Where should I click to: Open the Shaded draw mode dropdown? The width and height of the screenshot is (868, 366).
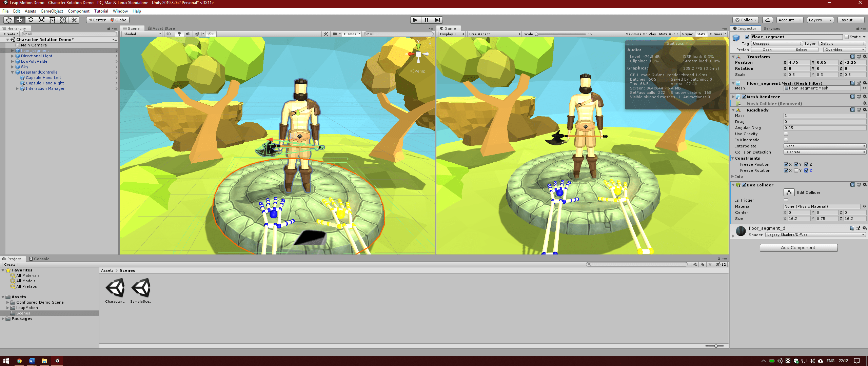(142, 34)
